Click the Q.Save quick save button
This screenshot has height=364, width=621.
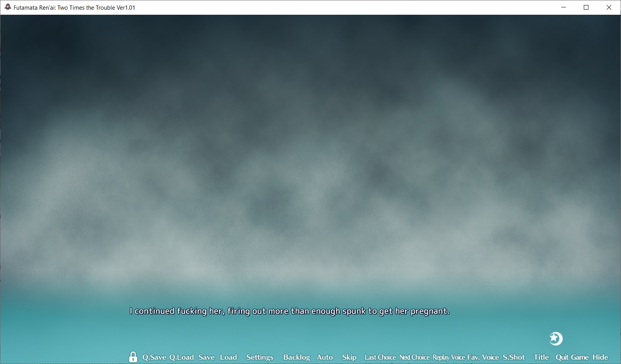point(154,357)
